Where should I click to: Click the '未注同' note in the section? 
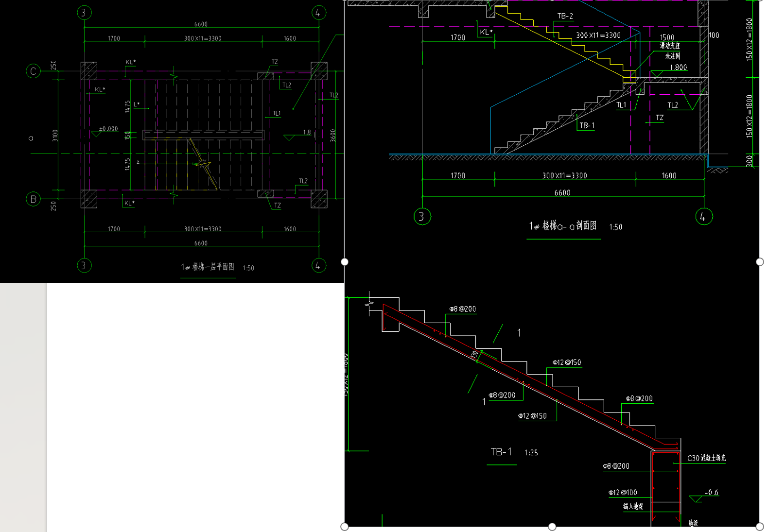coord(672,56)
